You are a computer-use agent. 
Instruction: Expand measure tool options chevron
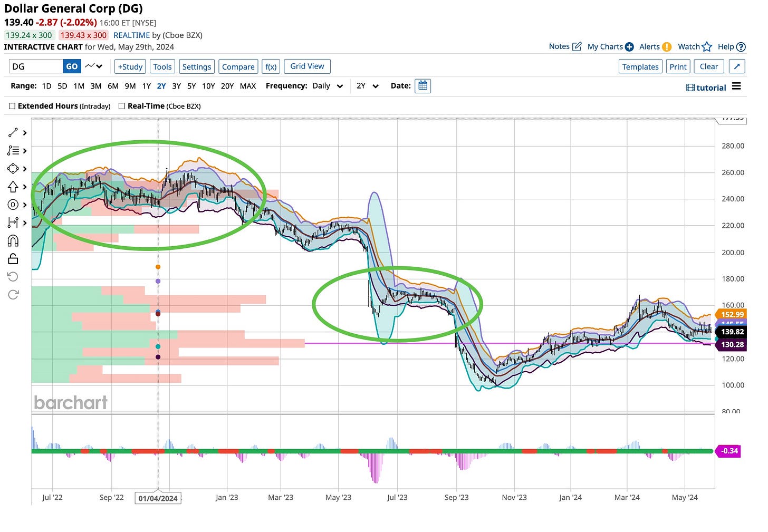25,223
